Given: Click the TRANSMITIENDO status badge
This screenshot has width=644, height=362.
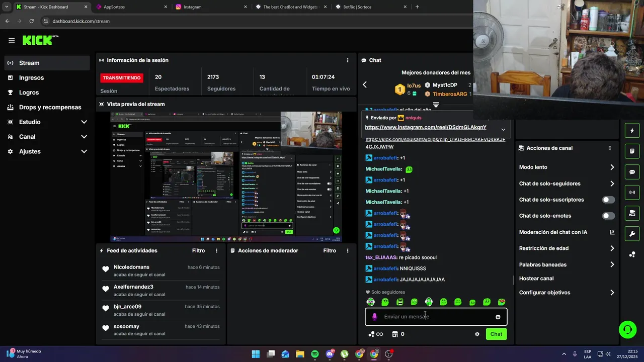Looking at the screenshot, I should 122,78.
